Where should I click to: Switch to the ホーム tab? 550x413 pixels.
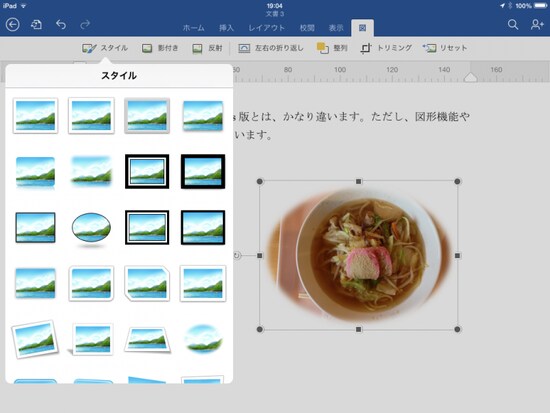pos(193,28)
